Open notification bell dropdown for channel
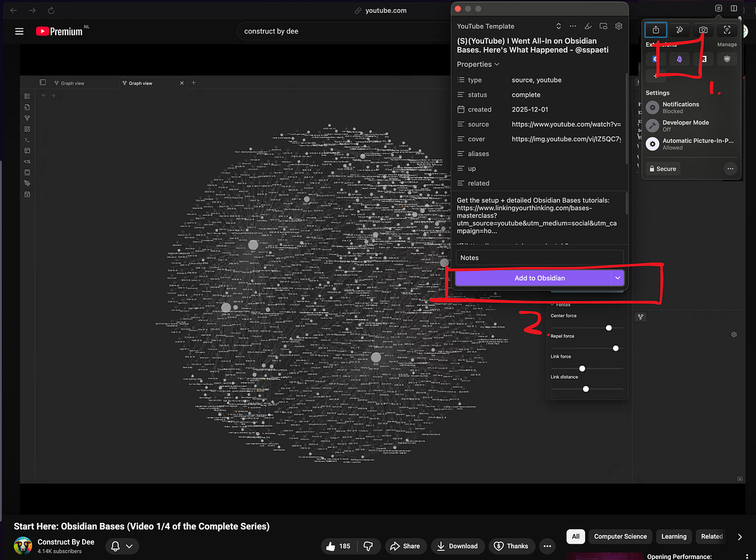Image resolution: width=756 pixels, height=560 pixels. click(122, 546)
